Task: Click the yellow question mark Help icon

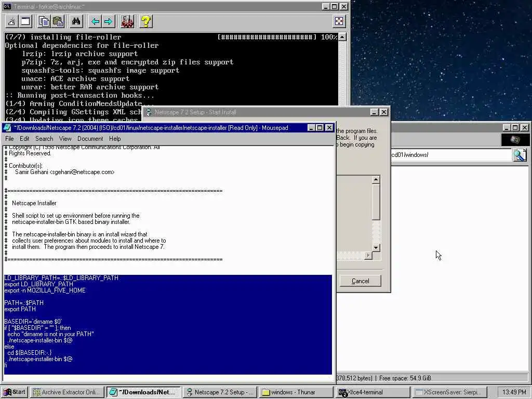Action: click(146, 22)
